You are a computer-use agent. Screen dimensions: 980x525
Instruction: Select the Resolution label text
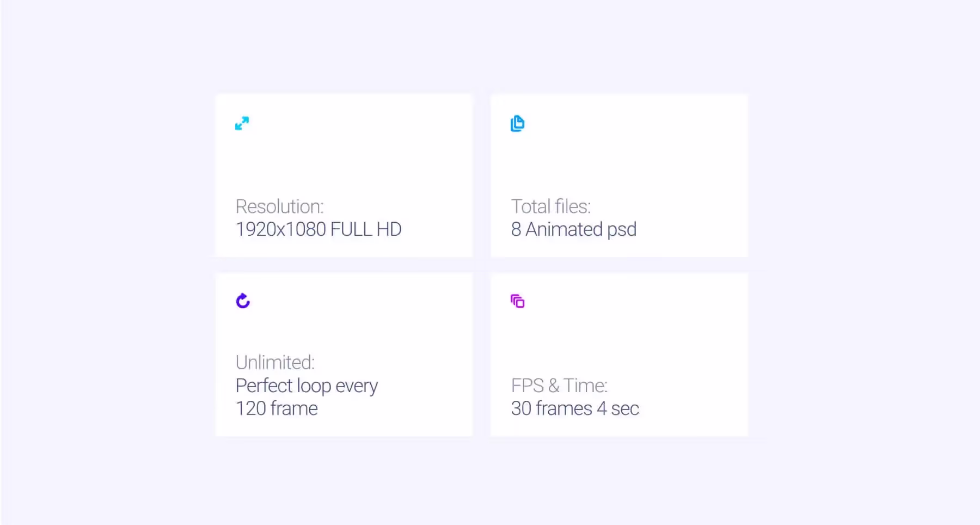tap(280, 206)
